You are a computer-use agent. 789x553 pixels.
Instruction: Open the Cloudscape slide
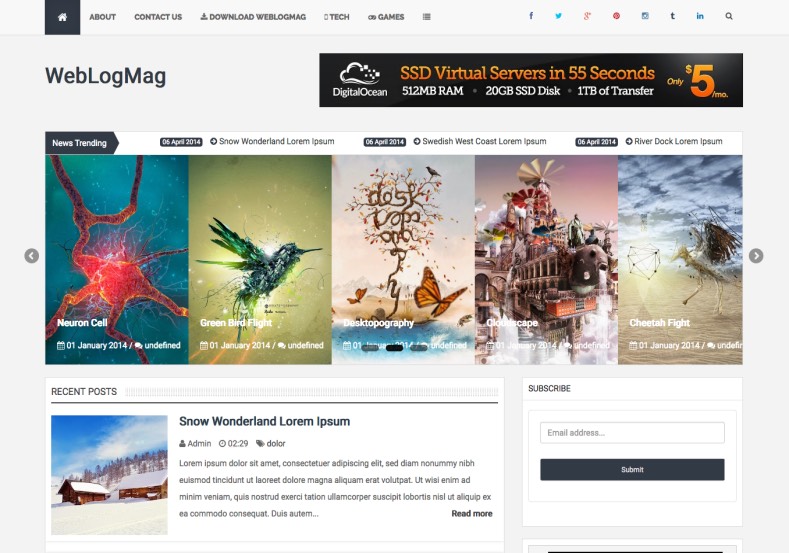tap(546, 260)
